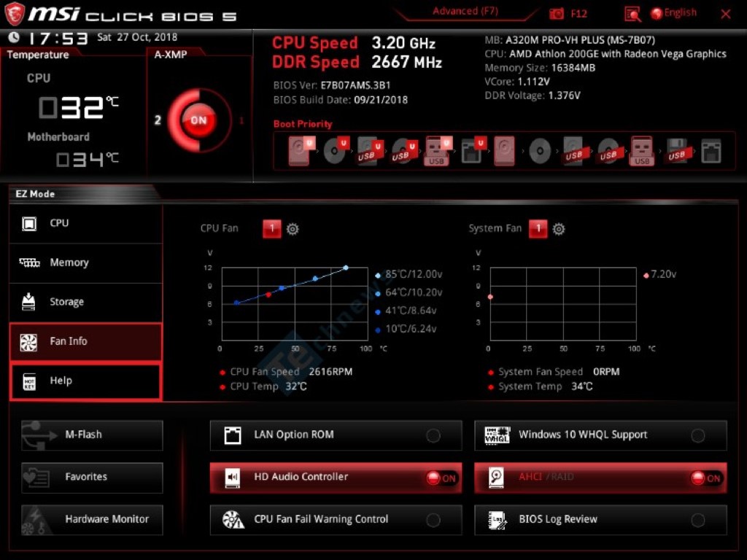Select the 7.20v point on the System Fan graph
The height and width of the screenshot is (560, 747).
(491, 297)
